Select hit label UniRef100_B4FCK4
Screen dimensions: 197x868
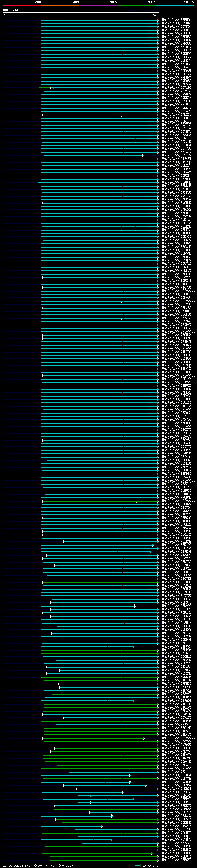176,647
